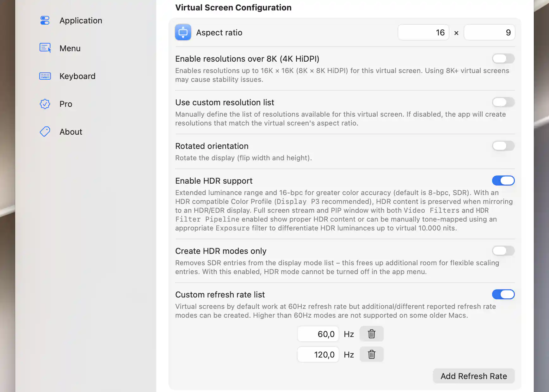Click the Virtual Screen Configuration heading
The image size is (549, 392).
coord(233,8)
